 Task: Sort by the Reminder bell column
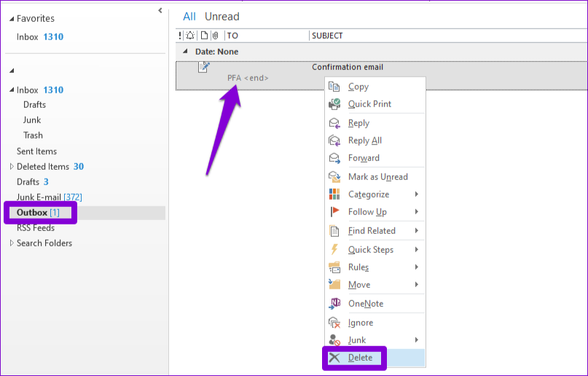tap(190, 36)
